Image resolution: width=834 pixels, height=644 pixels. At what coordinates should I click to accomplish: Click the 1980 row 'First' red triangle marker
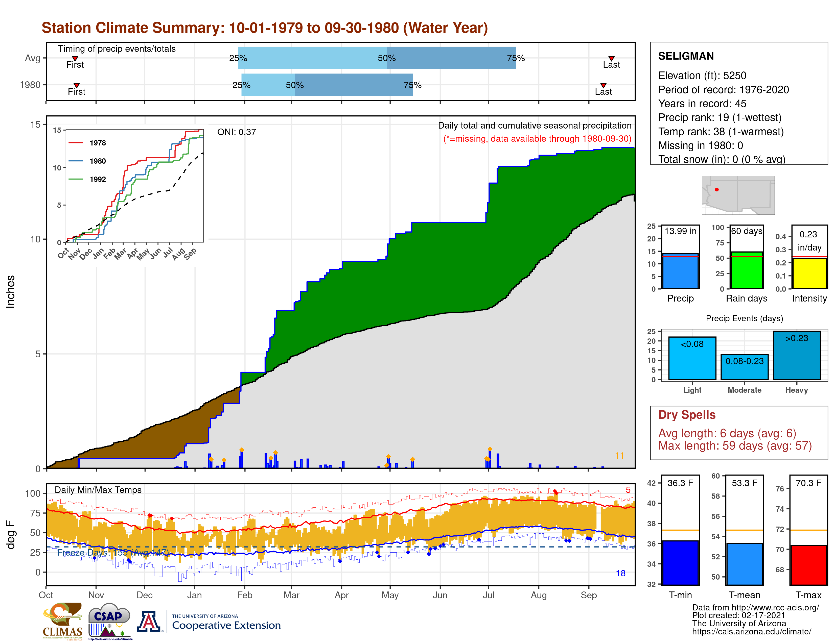[76, 85]
